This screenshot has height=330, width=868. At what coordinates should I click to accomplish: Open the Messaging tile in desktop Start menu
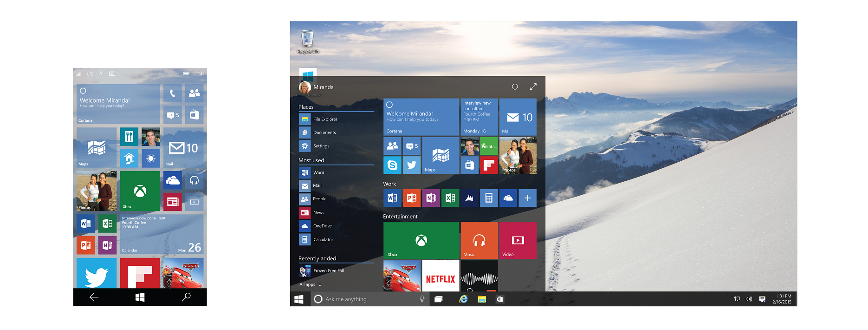[412, 146]
